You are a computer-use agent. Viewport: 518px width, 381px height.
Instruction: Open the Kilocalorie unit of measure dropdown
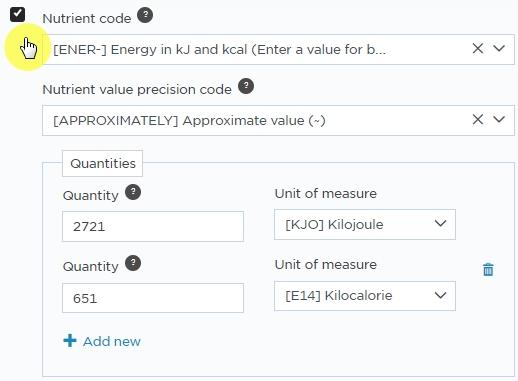pos(365,296)
